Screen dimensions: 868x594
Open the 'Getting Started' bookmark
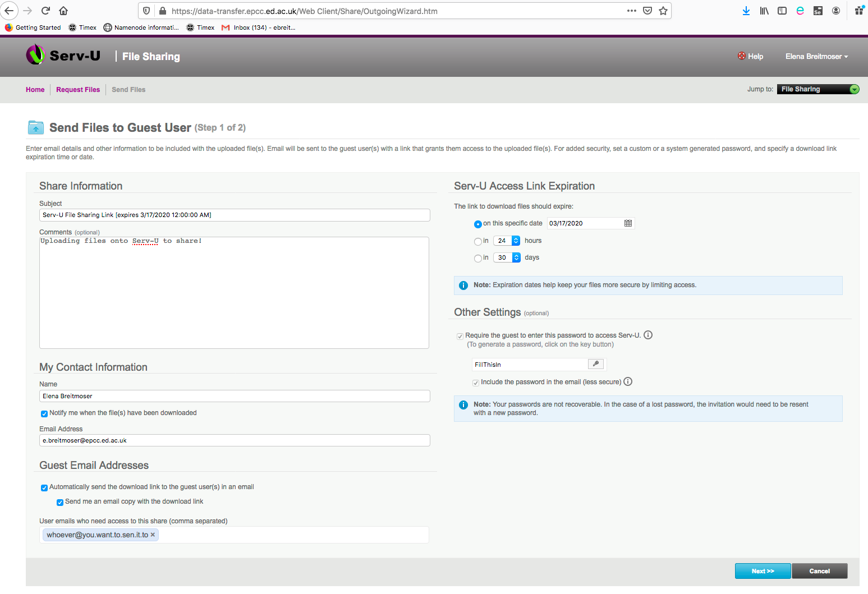[33, 27]
